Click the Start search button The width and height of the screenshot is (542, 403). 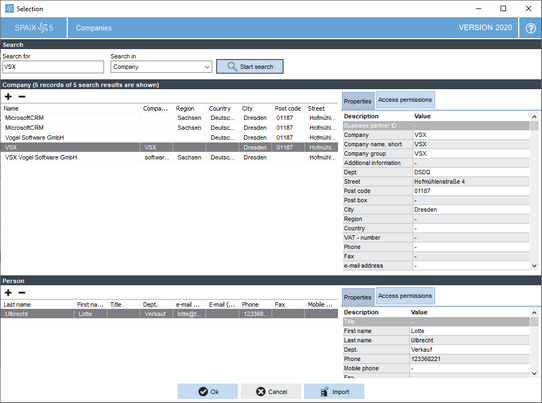(250, 66)
